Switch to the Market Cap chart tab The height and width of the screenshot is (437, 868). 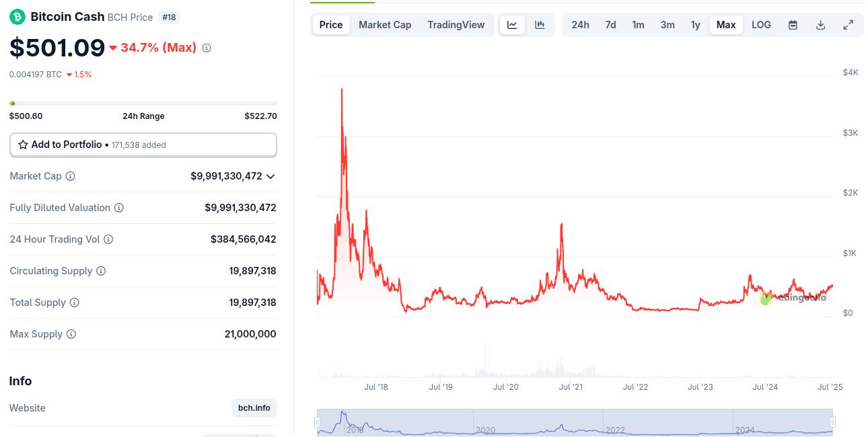point(385,25)
